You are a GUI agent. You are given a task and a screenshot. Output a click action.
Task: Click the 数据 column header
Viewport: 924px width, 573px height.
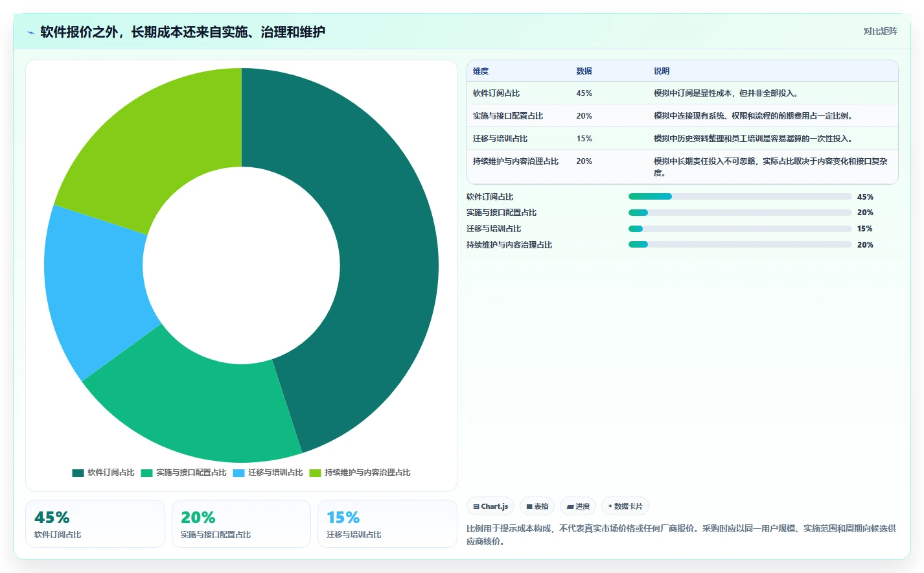(584, 71)
